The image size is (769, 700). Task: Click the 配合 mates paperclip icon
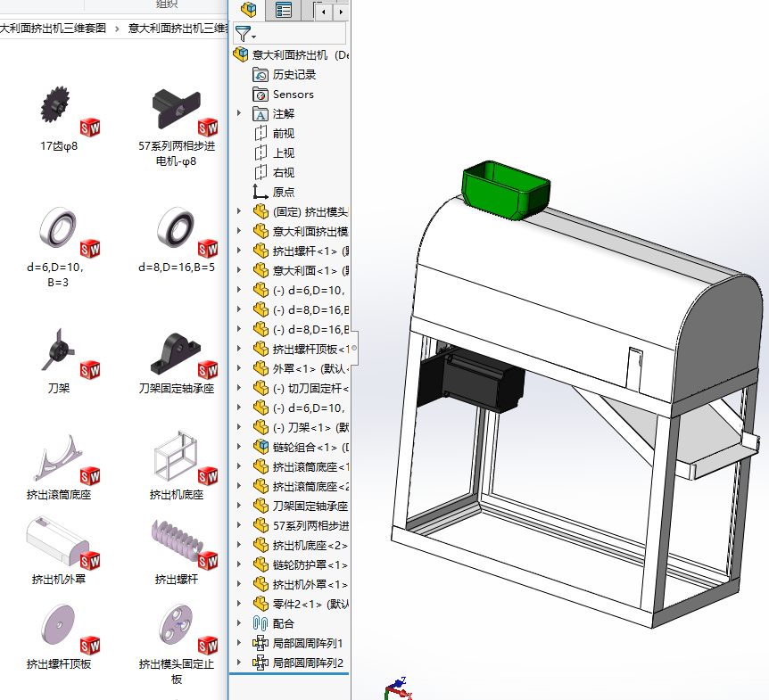[x=260, y=623]
